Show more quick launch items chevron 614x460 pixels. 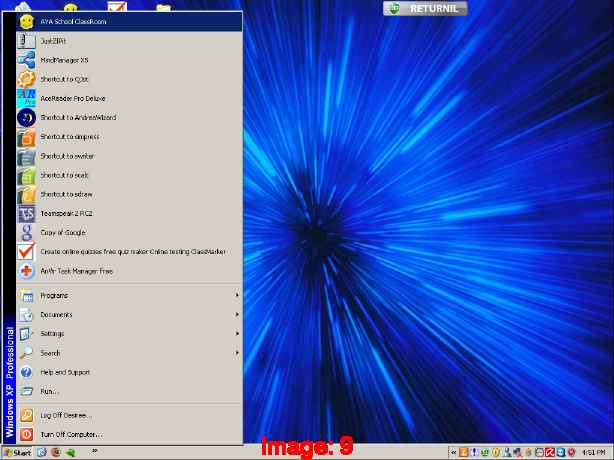[94, 451]
